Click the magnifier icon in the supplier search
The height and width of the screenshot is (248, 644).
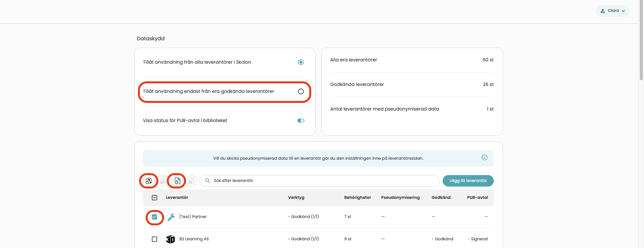coord(207,180)
